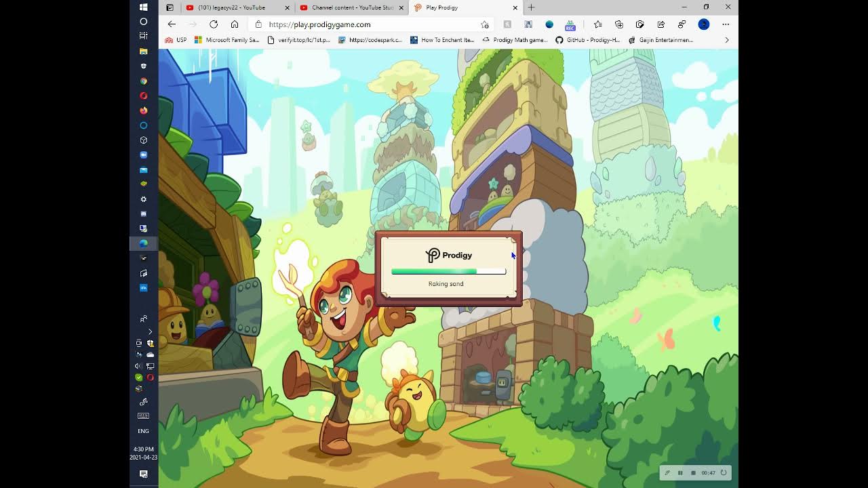Screen dimensions: 868x488
Task: Go back to the previous page
Action: coord(172,24)
